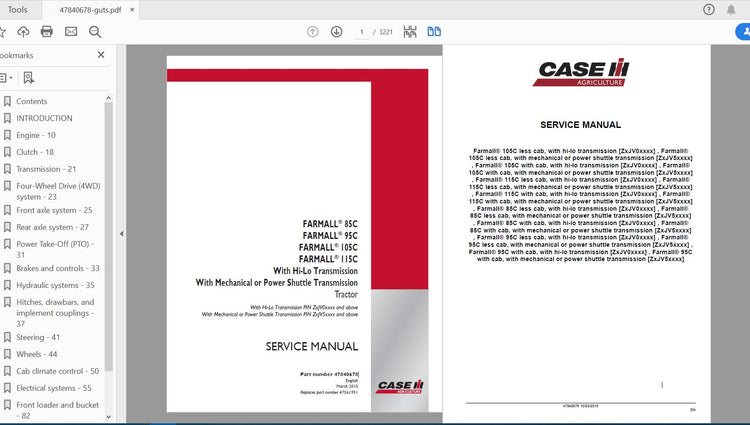Image resolution: width=750 pixels, height=425 pixels.
Task: Select Hitches, drawbars, and implement couplings bookmark
Action: coord(55,313)
